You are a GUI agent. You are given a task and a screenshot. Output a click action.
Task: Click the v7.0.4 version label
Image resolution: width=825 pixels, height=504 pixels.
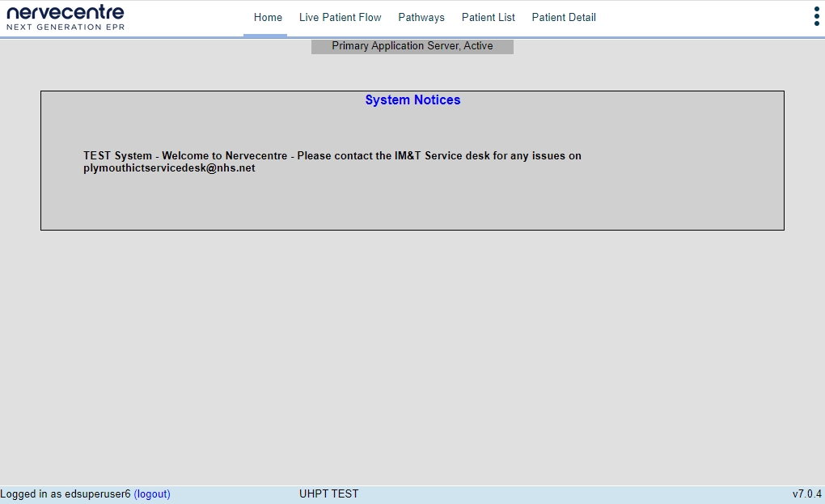pyautogui.click(x=807, y=494)
